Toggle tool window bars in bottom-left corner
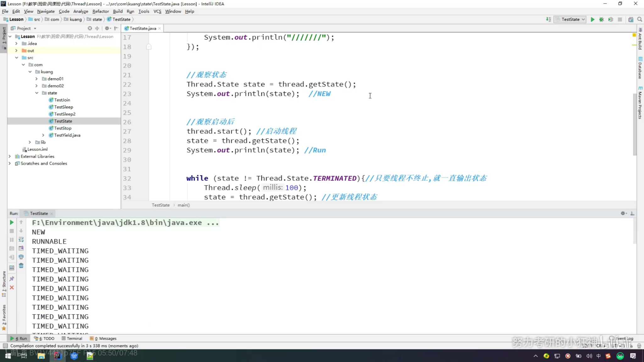Image resolution: width=644 pixels, height=362 pixels. (5, 346)
